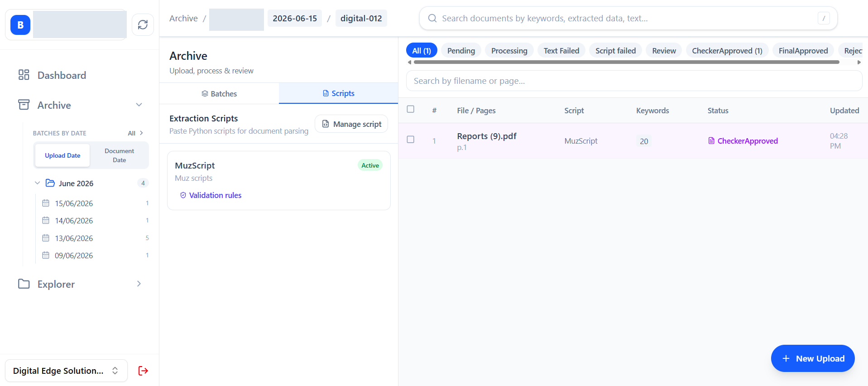This screenshot has height=386, width=868.
Task: Switch to Upload Date grouping
Action: click(62, 155)
